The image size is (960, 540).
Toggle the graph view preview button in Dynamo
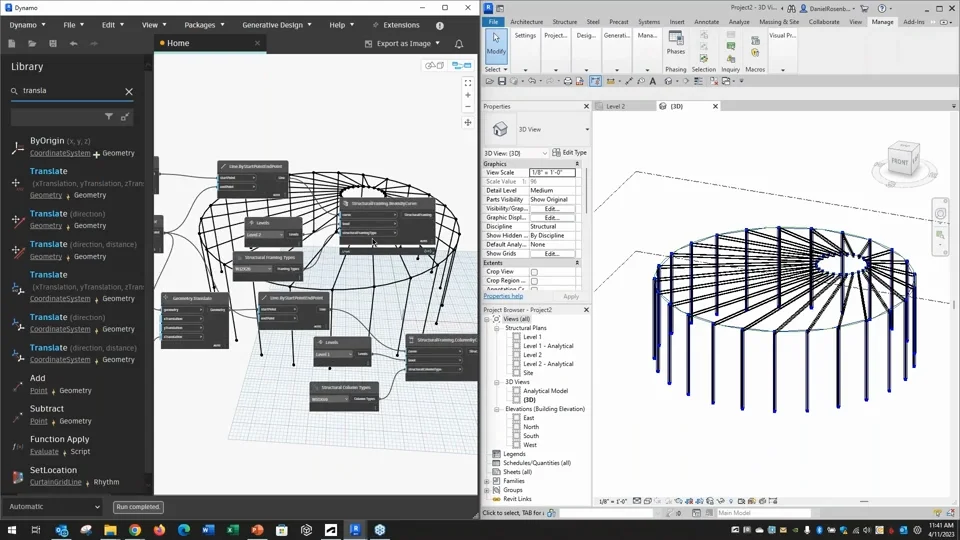[x=462, y=66]
